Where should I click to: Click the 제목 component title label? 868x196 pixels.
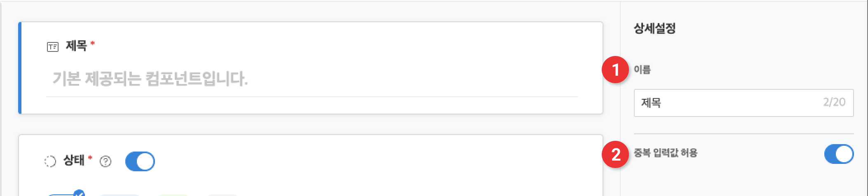(x=76, y=45)
